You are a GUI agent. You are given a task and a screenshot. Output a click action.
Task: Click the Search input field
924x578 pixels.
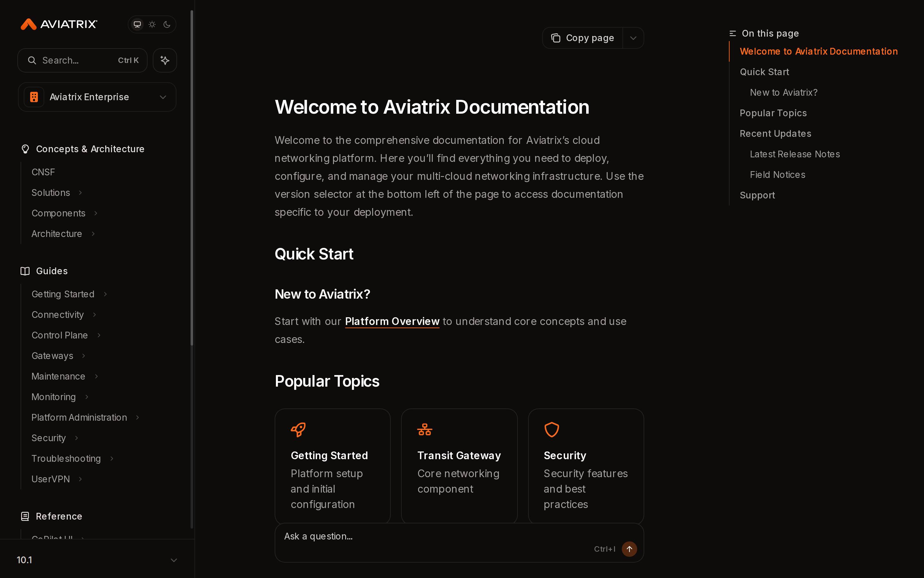tap(82, 60)
